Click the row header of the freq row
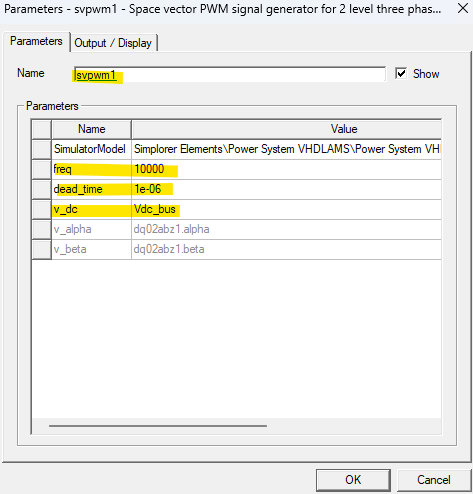 click(42, 169)
